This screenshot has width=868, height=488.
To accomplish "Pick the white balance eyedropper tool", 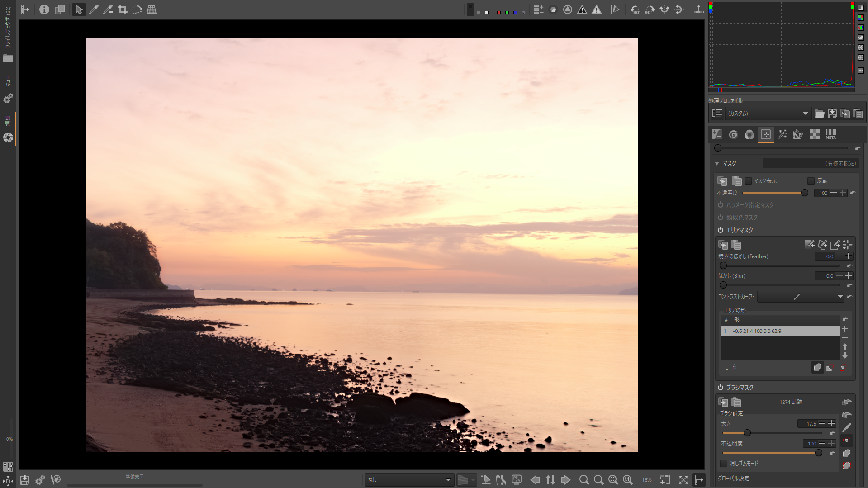I will click(x=94, y=9).
